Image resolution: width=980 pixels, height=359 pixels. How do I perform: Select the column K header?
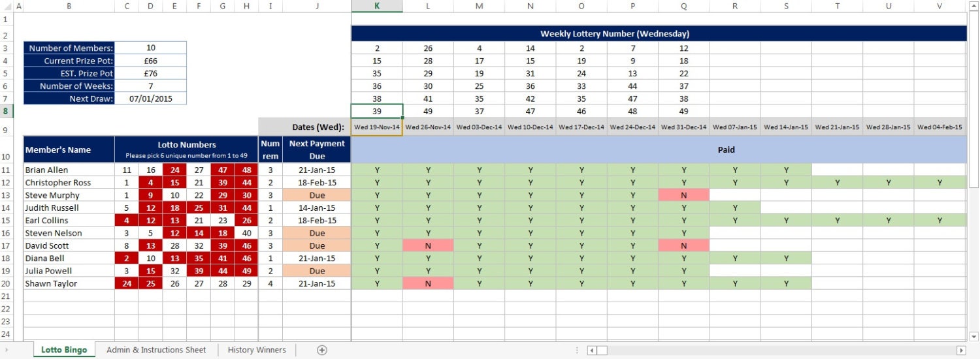(x=377, y=6)
